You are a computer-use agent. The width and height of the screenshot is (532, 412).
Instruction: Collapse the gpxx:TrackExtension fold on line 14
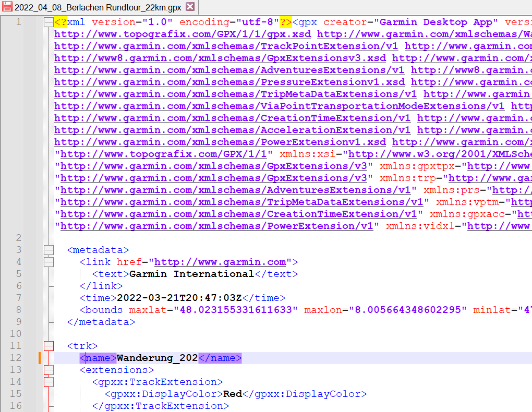tap(49, 382)
